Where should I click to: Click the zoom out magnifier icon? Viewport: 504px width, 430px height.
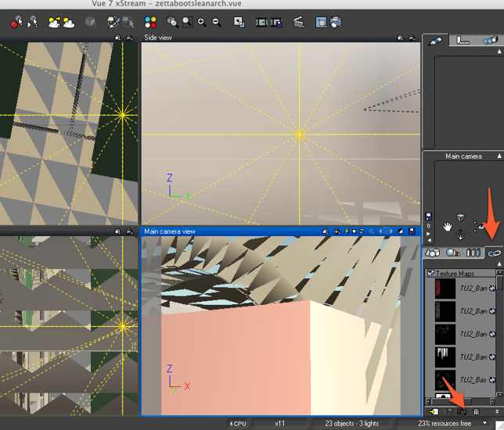click(214, 22)
